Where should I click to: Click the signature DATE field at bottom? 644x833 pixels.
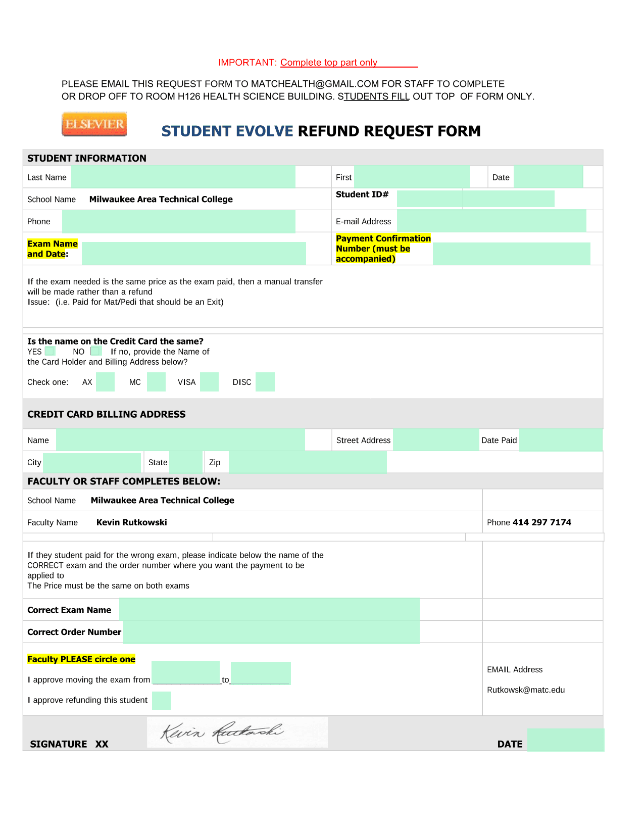565,740
